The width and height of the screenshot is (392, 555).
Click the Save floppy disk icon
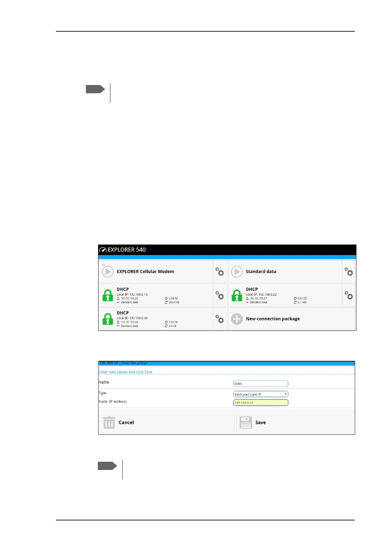coord(246,423)
